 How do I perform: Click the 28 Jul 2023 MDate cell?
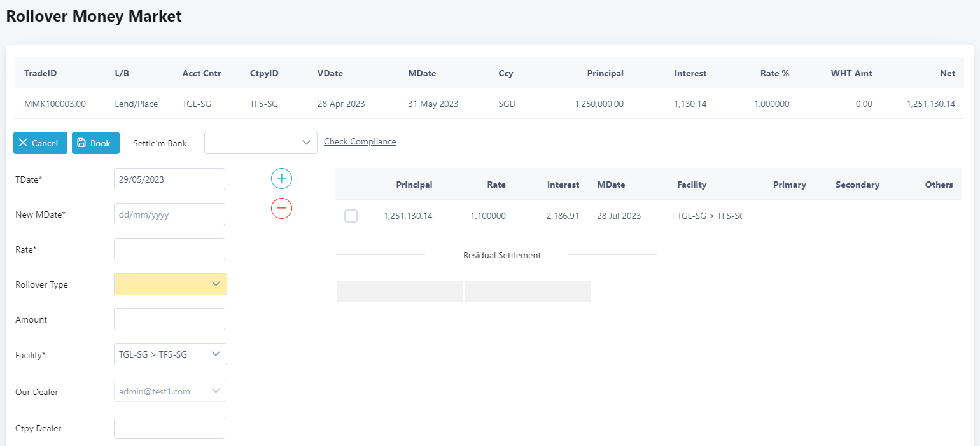pyautogui.click(x=619, y=216)
